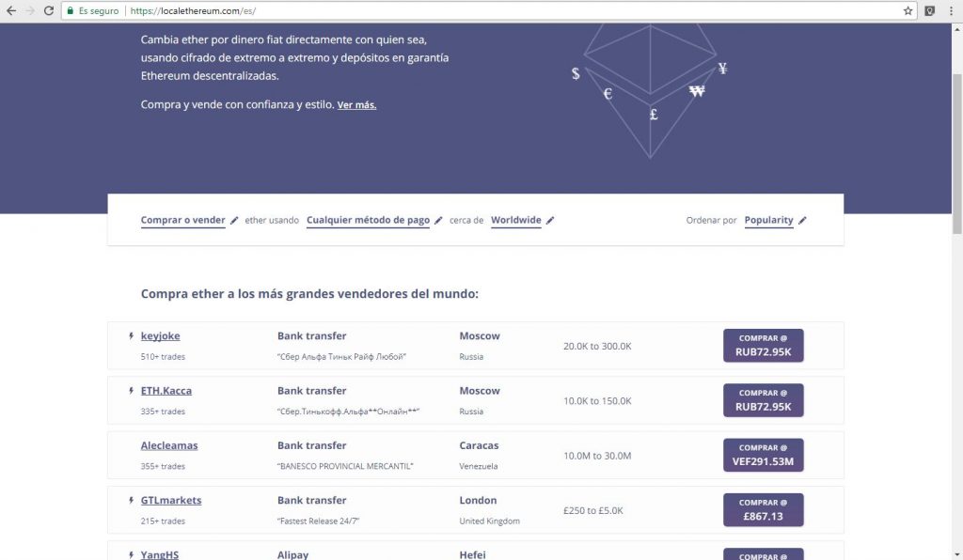
Task: Click the 20.0K to 300.0K limit
Action: [x=597, y=346]
